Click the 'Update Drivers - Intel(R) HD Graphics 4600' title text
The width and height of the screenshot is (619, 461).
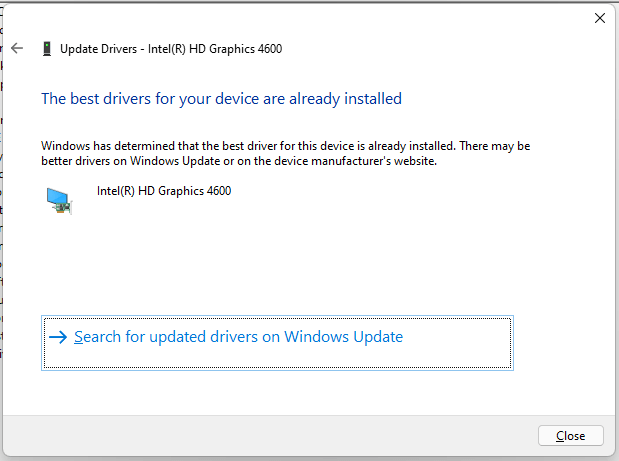tap(171, 49)
